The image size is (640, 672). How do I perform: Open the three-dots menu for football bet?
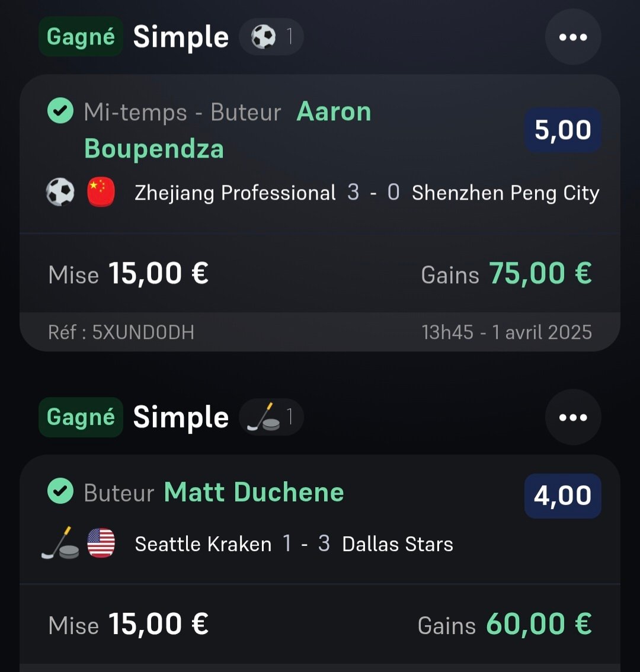(x=573, y=37)
